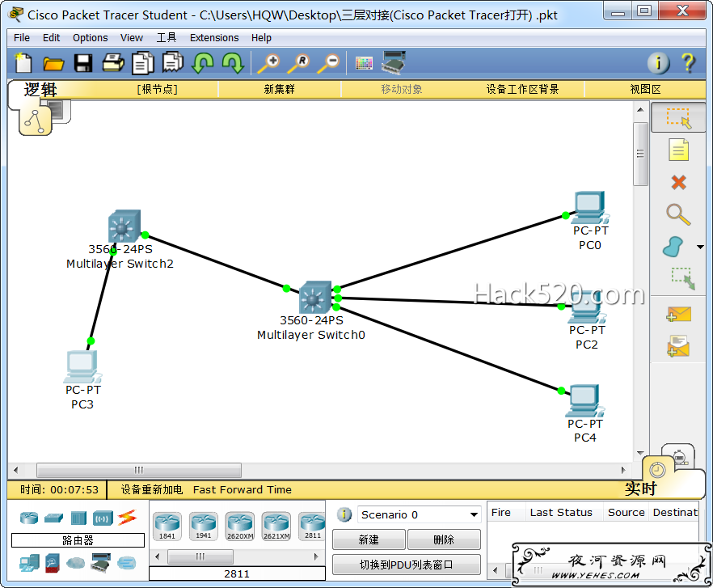Image resolution: width=713 pixels, height=588 pixels.
Task: Select the 1941 router model
Action: point(203,526)
